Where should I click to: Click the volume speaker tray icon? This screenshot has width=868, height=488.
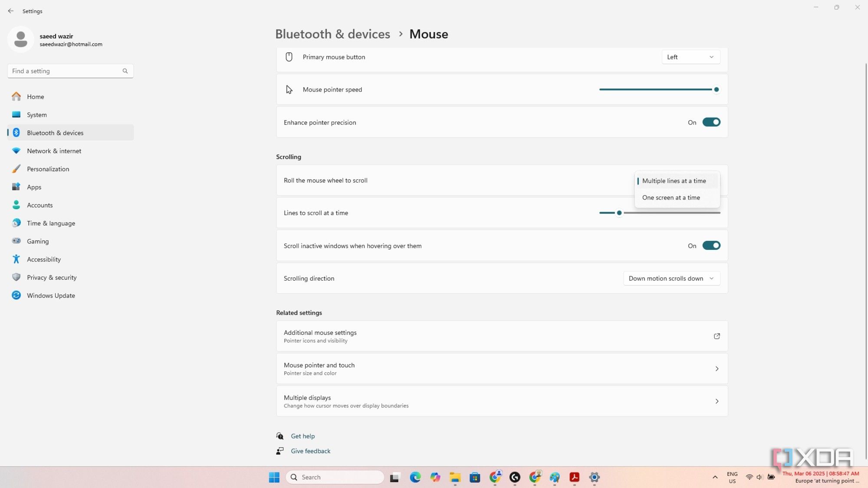pos(759,477)
